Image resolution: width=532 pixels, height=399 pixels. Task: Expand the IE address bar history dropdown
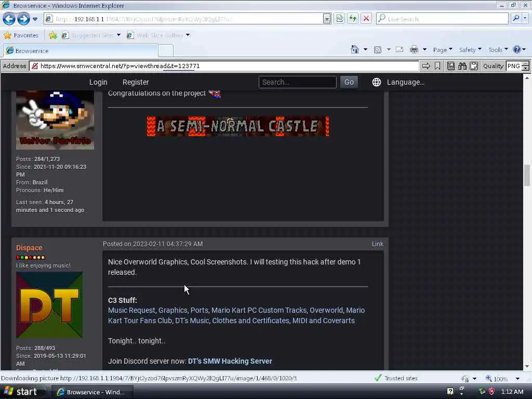coord(327,19)
